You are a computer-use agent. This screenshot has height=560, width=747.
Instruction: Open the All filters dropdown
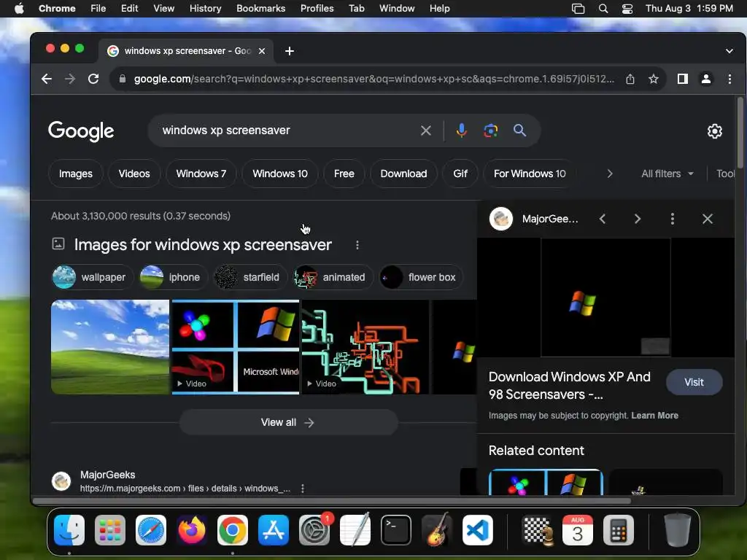click(667, 174)
